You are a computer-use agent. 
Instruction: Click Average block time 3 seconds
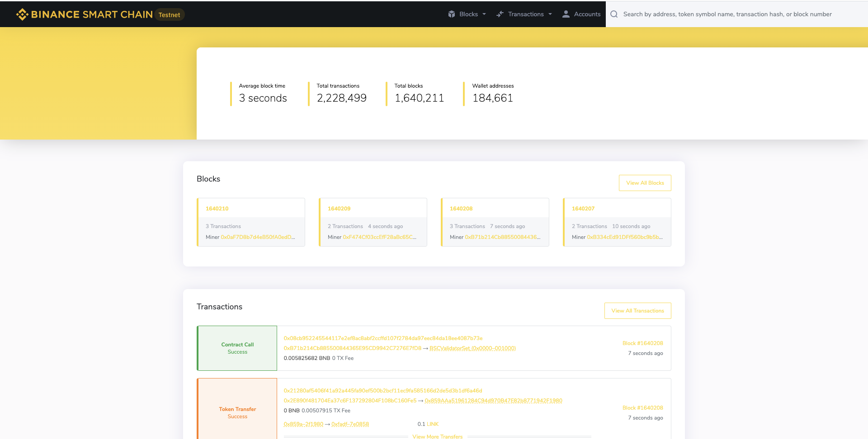263,98
